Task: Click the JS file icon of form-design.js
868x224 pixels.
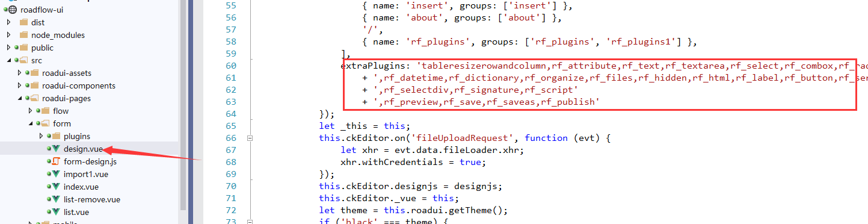Action: (56, 161)
